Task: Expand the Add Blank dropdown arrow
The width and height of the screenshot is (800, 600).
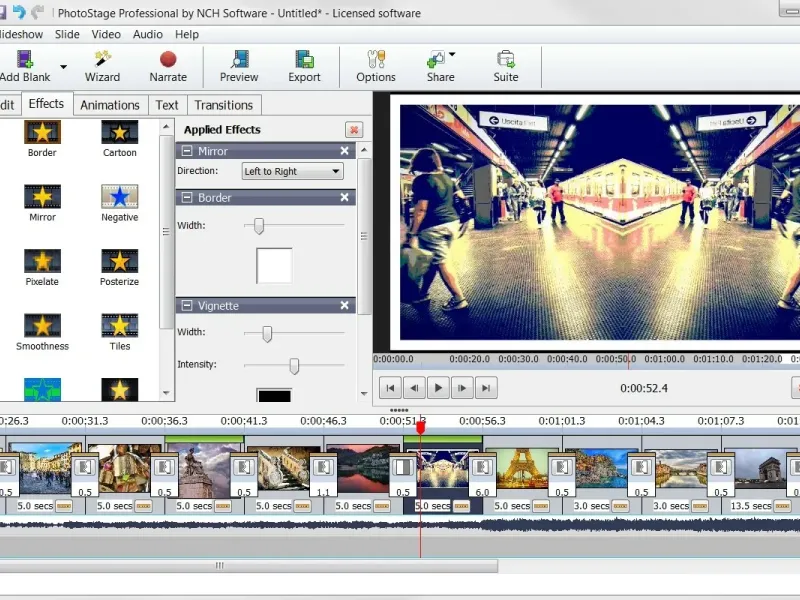Action: click(64, 67)
